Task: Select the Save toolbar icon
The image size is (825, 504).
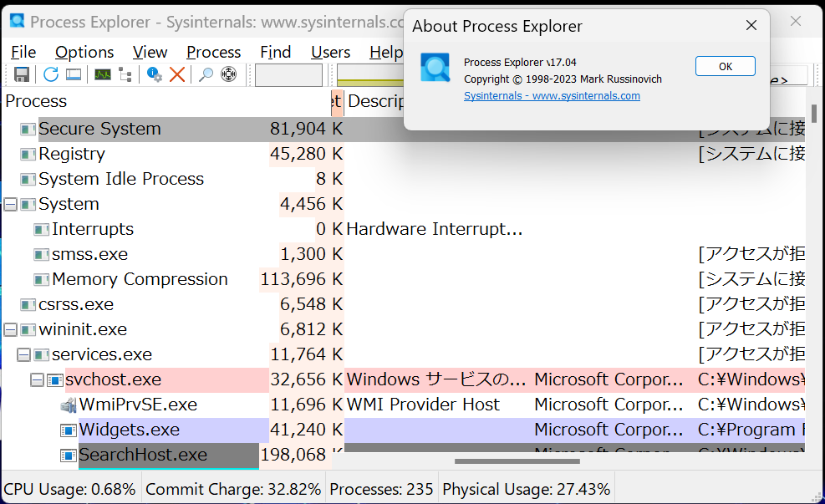Action: [x=21, y=74]
